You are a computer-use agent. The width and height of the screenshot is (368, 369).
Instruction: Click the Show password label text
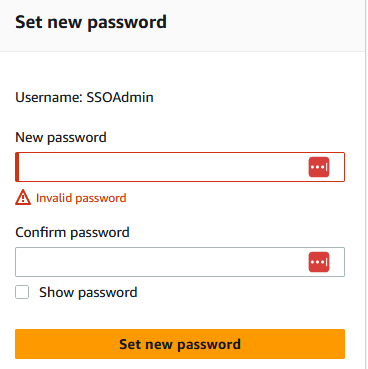(x=88, y=292)
